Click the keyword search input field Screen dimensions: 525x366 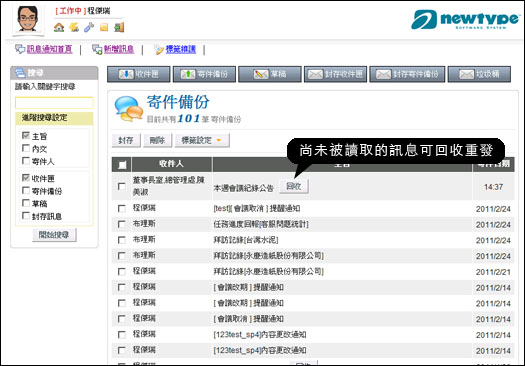coord(54,103)
